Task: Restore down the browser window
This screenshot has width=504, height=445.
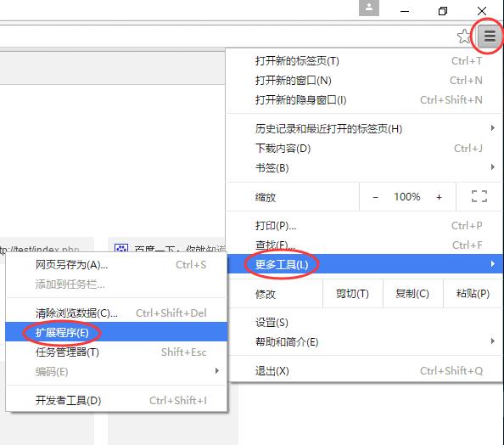Action: coord(443,11)
